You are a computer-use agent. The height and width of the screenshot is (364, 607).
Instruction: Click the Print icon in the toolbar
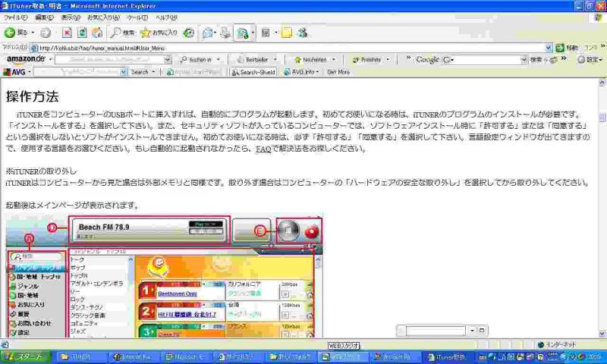[225, 33]
